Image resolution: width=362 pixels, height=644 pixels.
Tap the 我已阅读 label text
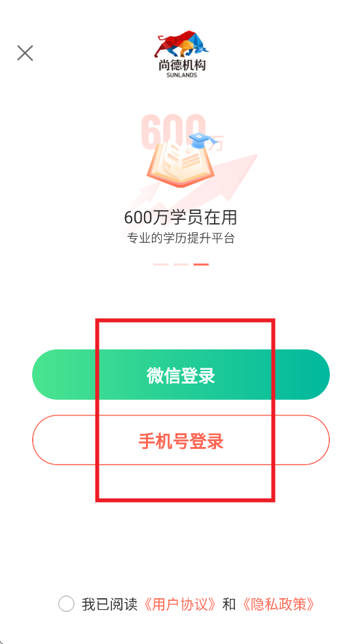click(x=109, y=604)
